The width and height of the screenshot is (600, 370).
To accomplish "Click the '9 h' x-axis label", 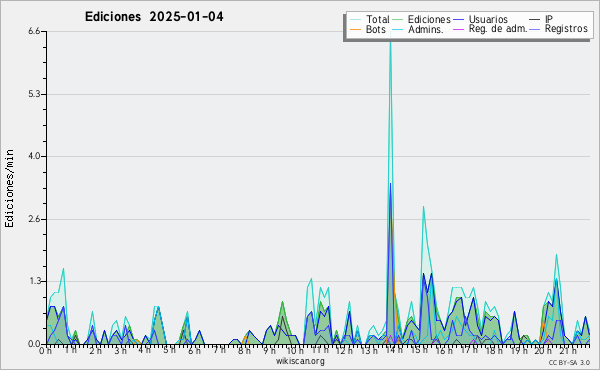I will pyautogui.click(x=269, y=350).
